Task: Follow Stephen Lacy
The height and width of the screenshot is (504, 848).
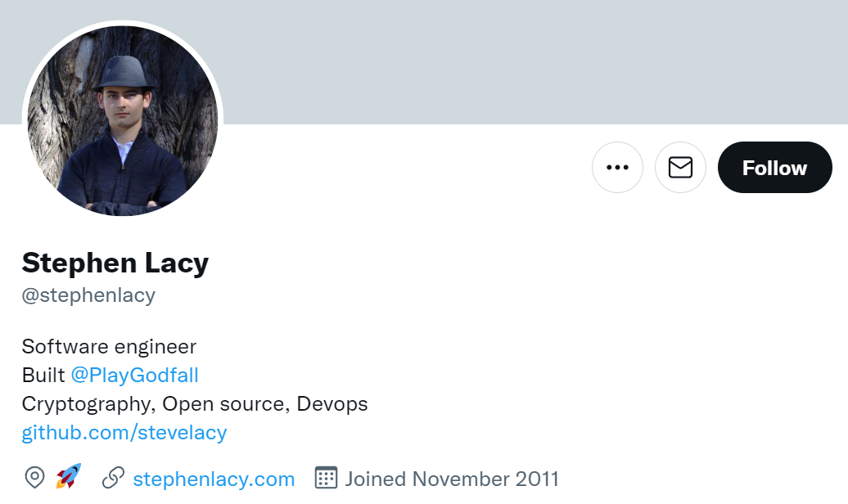Action: coord(774,168)
